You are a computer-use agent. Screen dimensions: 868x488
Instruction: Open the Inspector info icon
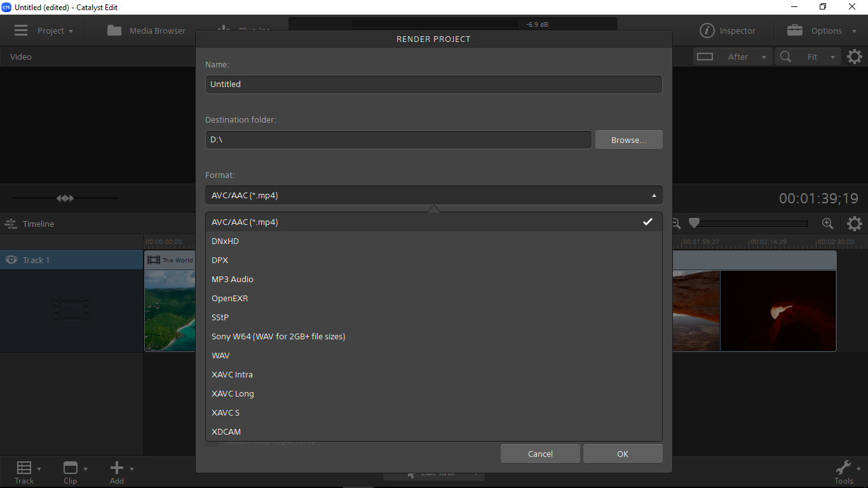coord(707,30)
